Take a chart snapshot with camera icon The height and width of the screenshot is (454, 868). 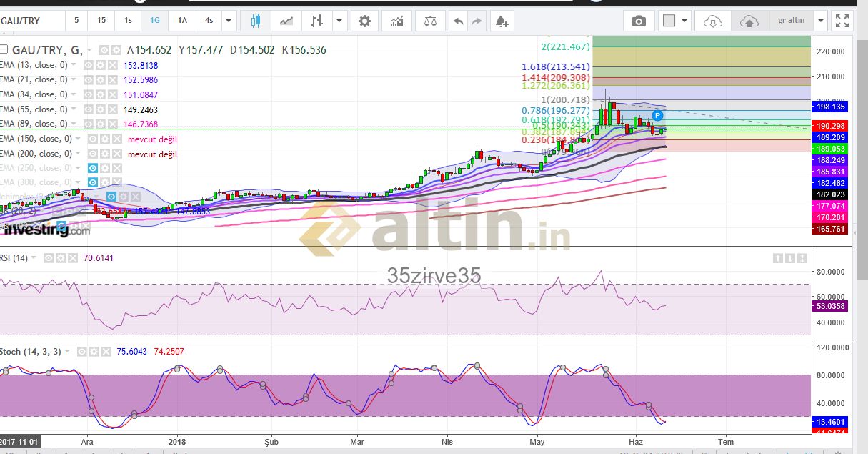(x=639, y=21)
